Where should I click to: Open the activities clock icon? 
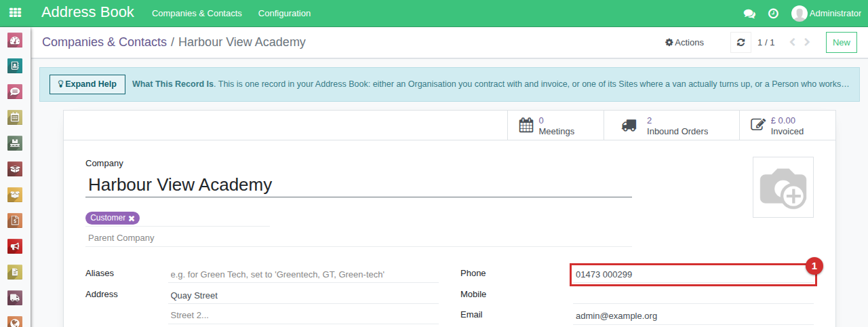click(773, 14)
